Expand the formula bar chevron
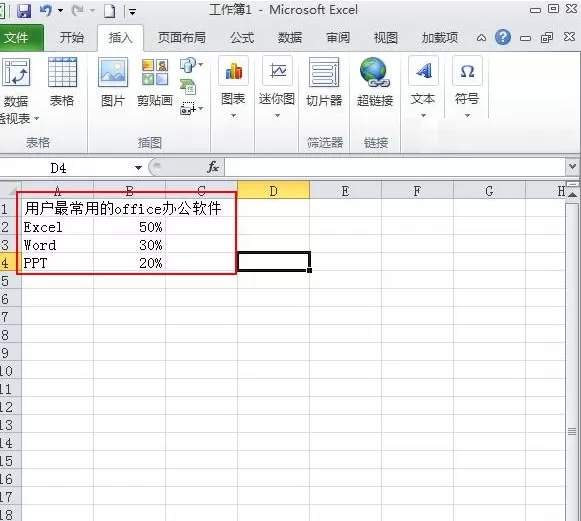 pyautogui.click(x=572, y=167)
